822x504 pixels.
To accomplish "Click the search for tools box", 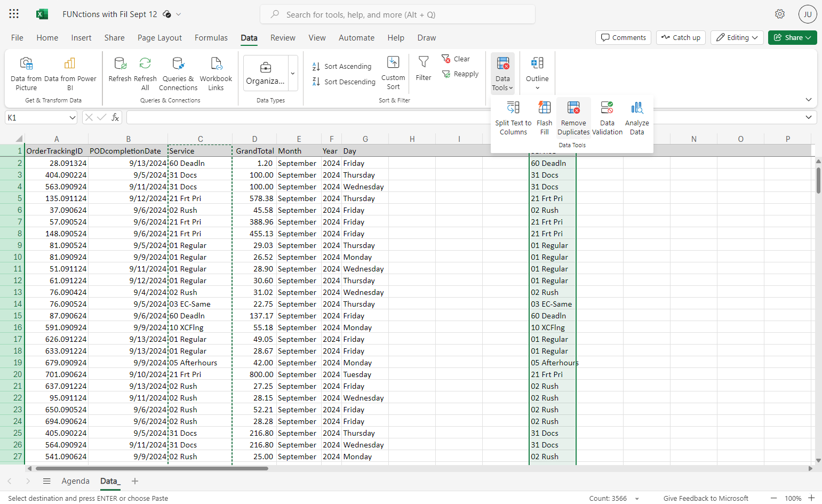I will pyautogui.click(x=397, y=14).
